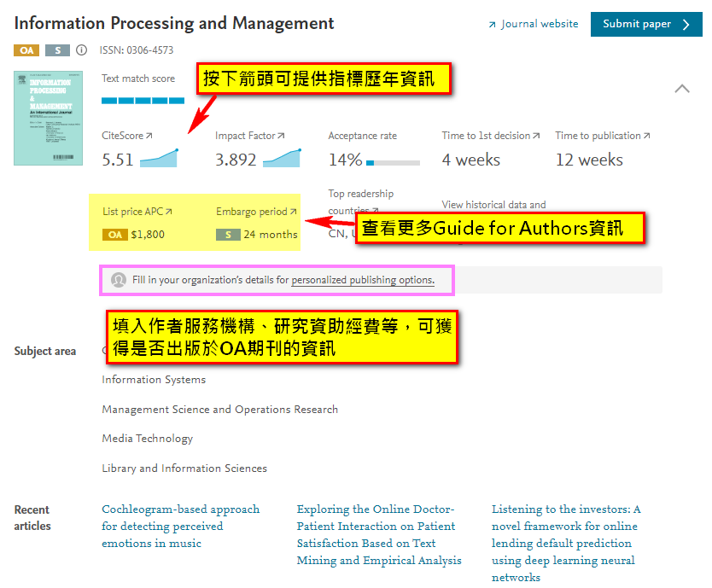Image resolution: width=712 pixels, height=588 pixels.
Task: Click the gold OA badge under the title
Action: pos(26,50)
